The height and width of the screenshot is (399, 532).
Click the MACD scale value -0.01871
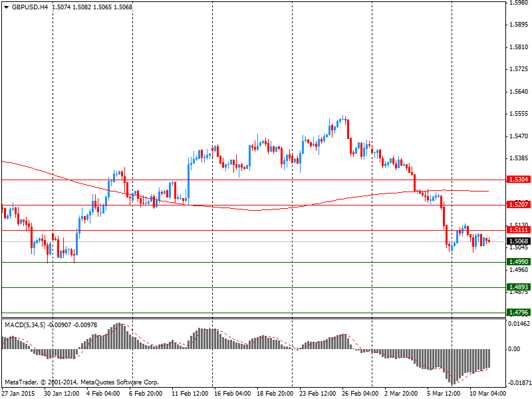pos(519,383)
